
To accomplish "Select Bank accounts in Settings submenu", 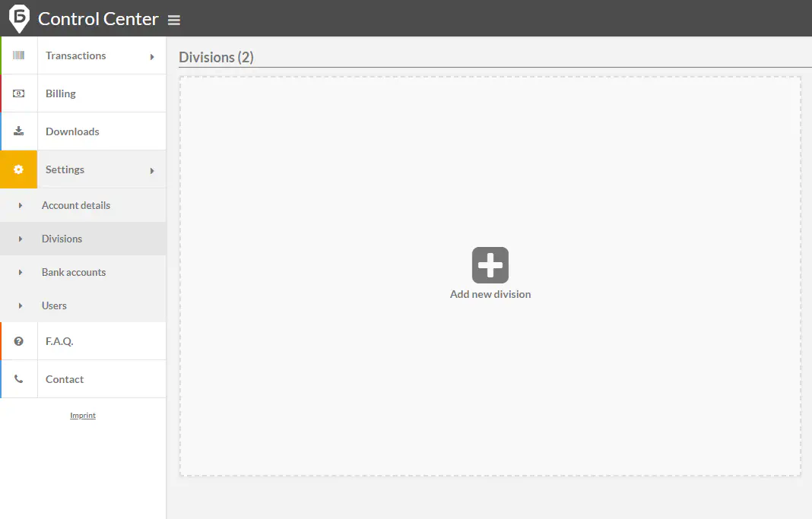I will click(x=74, y=272).
